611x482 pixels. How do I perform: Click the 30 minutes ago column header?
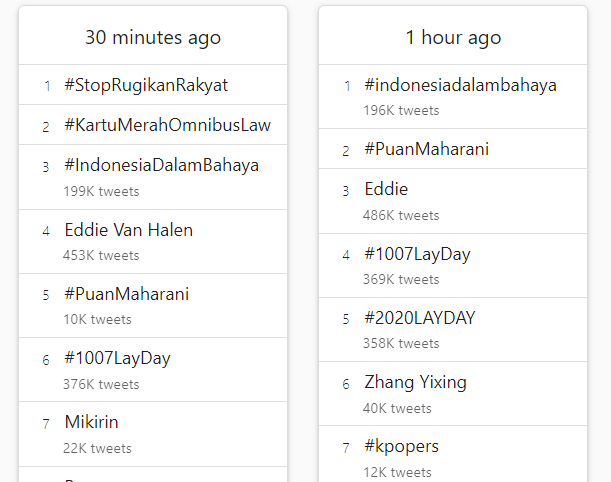pos(153,37)
